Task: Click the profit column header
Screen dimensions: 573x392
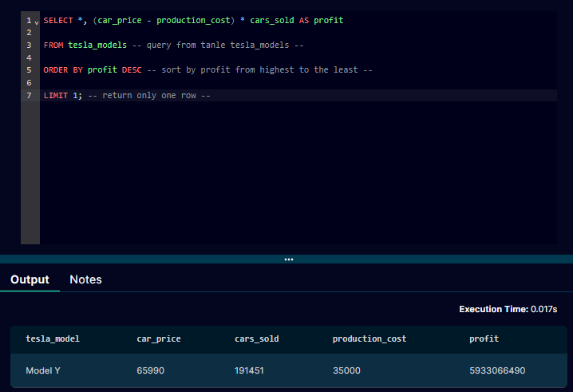Action: click(x=484, y=339)
